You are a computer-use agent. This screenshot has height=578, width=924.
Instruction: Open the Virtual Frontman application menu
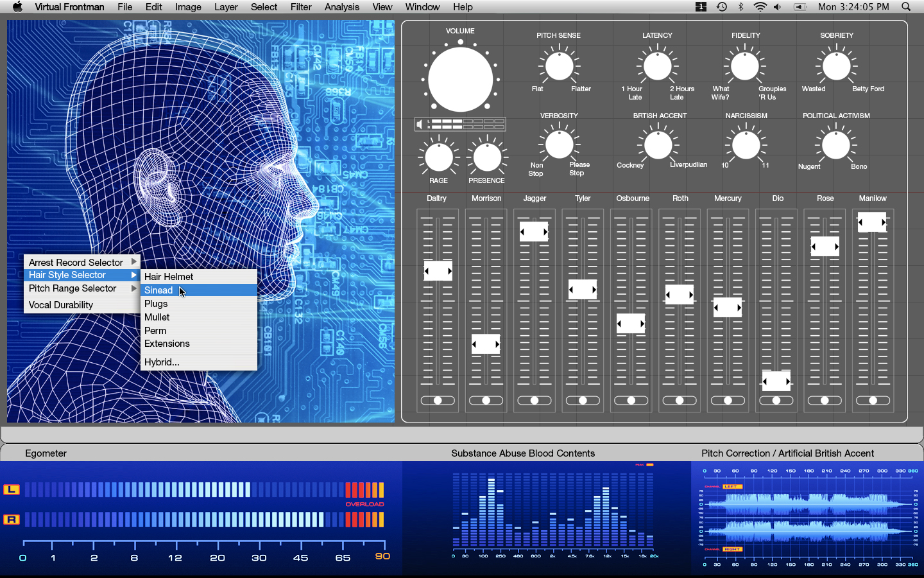pos(69,7)
